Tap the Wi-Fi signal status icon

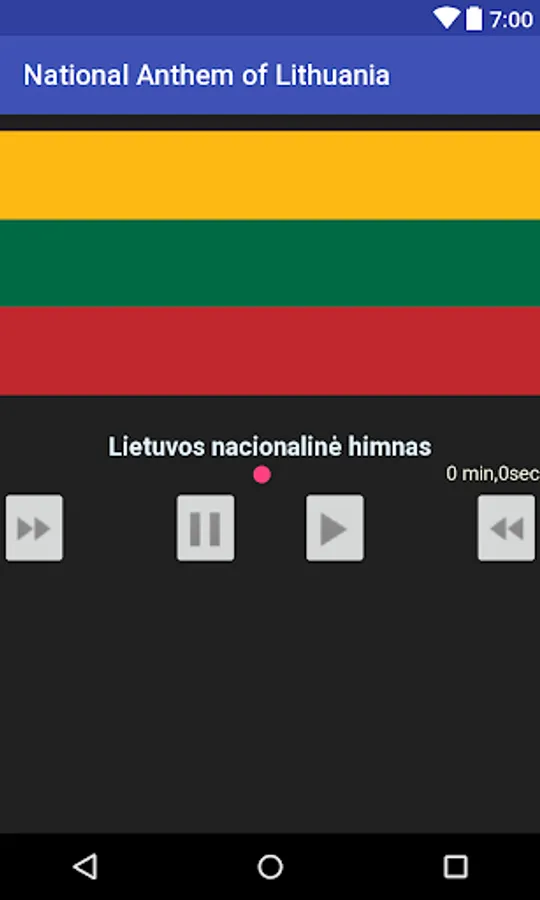446,19
